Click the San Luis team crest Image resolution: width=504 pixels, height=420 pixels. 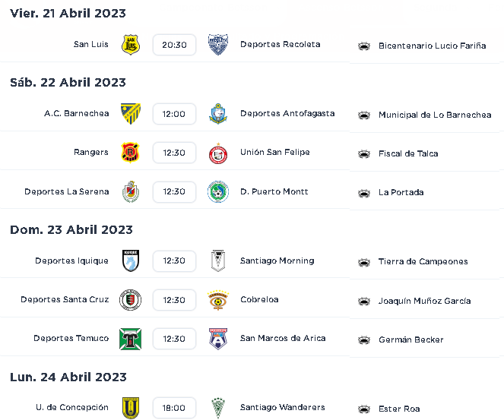pos(131,45)
